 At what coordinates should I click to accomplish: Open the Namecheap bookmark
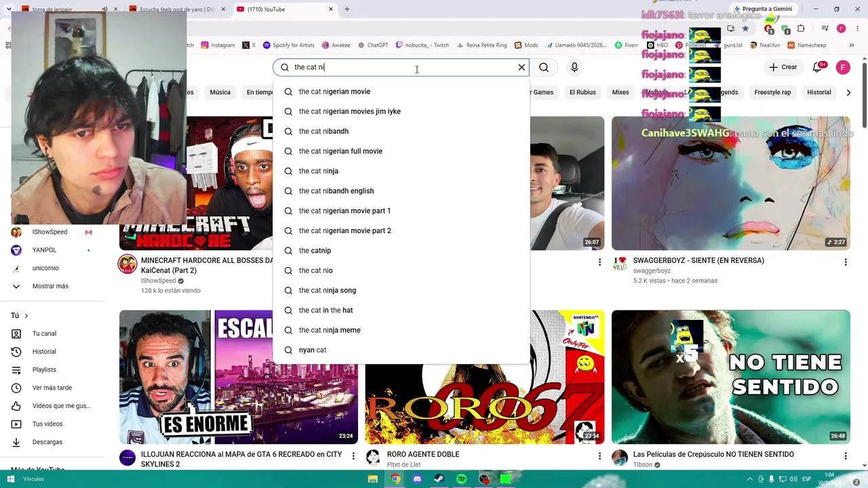point(806,45)
